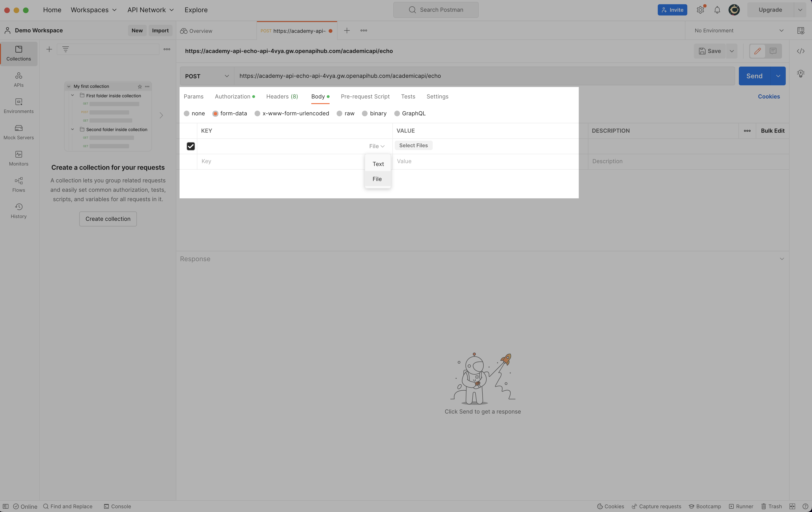This screenshot has height=512, width=812.
Task: Open the History sidebar icon
Action: [19, 211]
